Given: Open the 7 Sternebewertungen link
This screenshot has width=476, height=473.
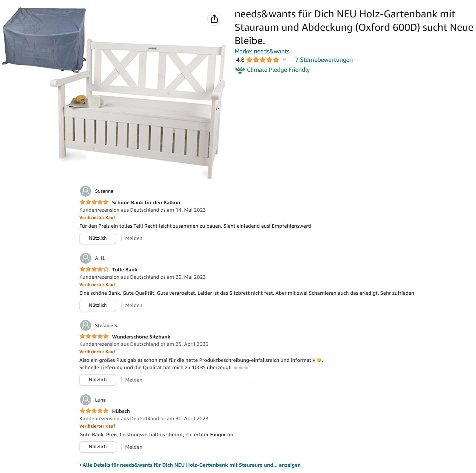Looking at the screenshot, I should pyautogui.click(x=324, y=60).
